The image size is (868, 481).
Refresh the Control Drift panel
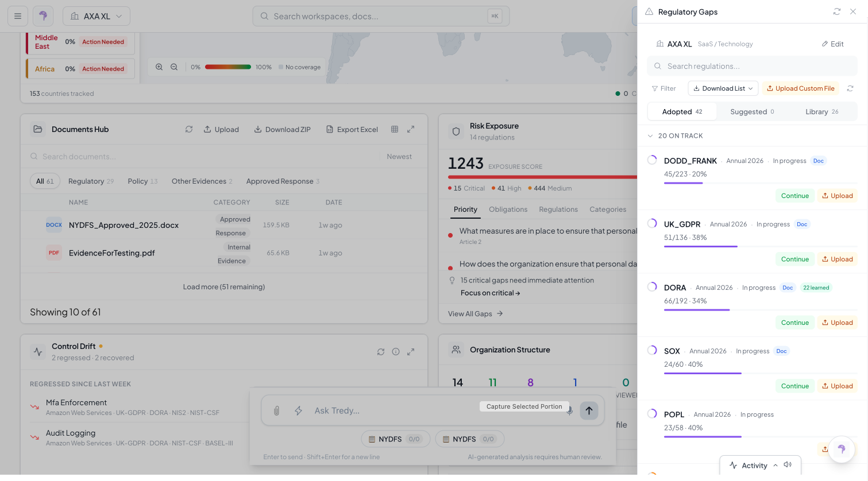pyautogui.click(x=381, y=352)
